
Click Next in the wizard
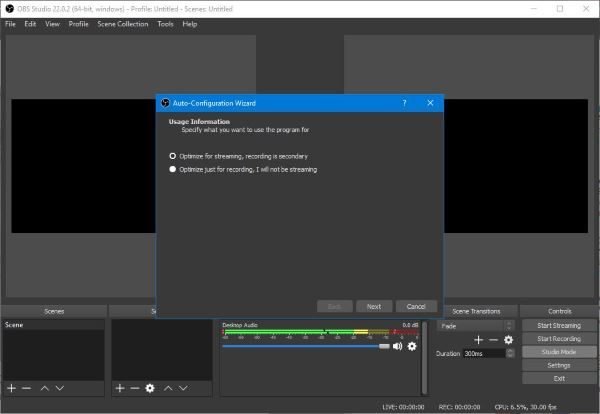coord(374,306)
